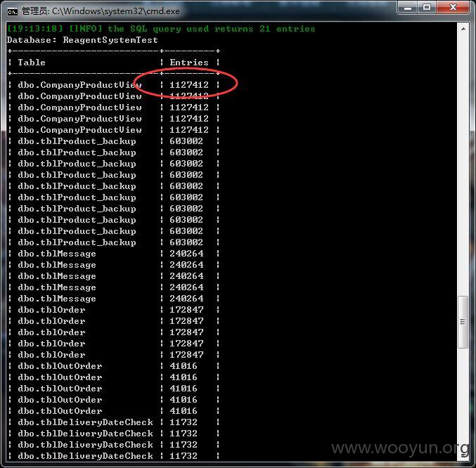The height and width of the screenshot is (468, 476).
Task: Click the first 11732 entries value
Action: [184, 422]
